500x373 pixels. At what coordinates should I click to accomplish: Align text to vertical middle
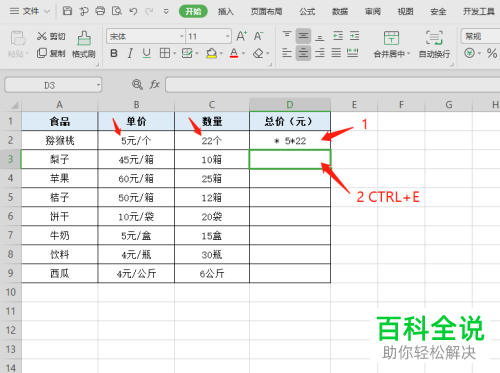pyautogui.click(x=303, y=36)
